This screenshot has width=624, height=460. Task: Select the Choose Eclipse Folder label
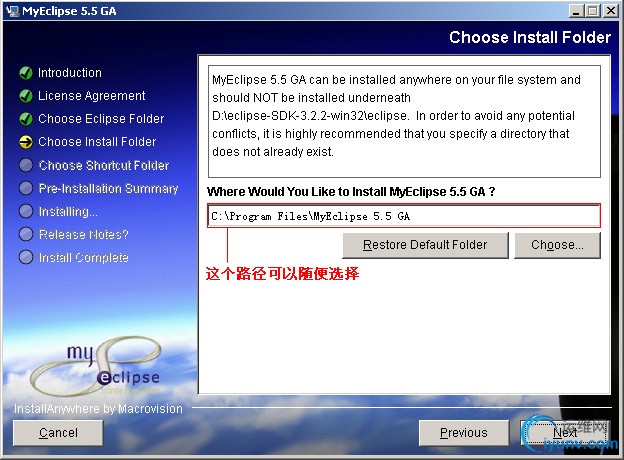101,119
